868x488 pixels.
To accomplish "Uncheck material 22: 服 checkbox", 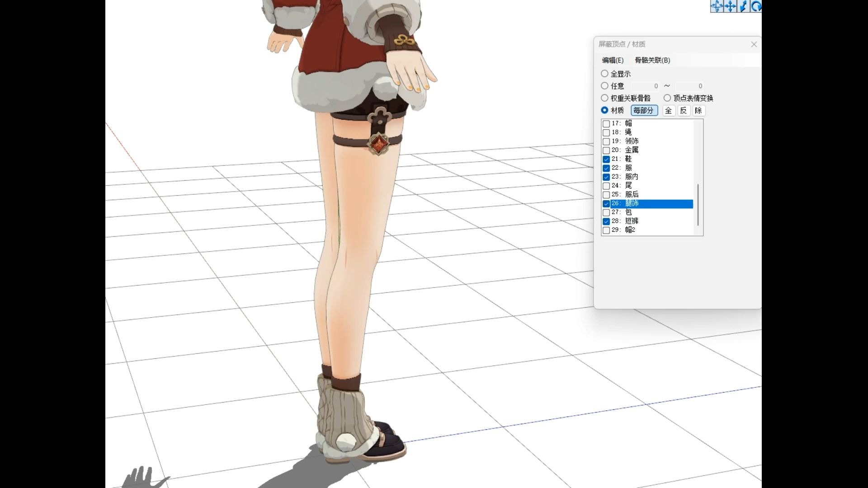I will pos(606,168).
